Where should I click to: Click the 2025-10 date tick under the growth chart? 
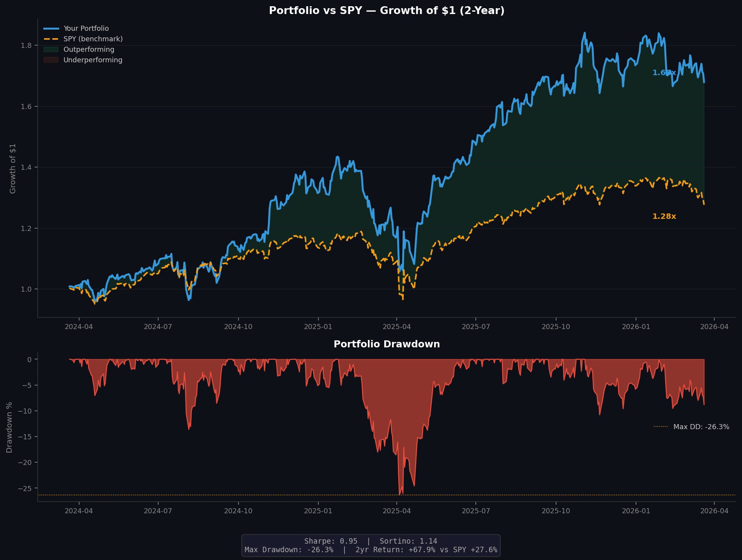click(556, 327)
